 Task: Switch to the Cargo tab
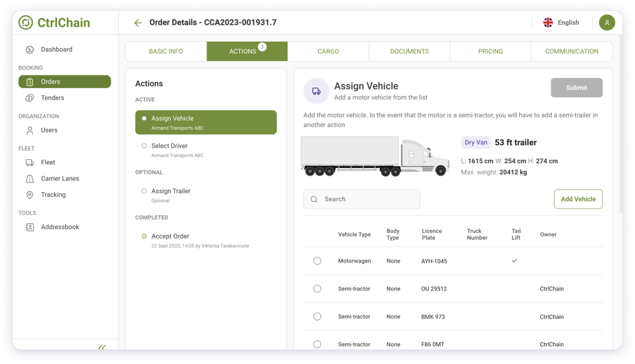point(328,51)
